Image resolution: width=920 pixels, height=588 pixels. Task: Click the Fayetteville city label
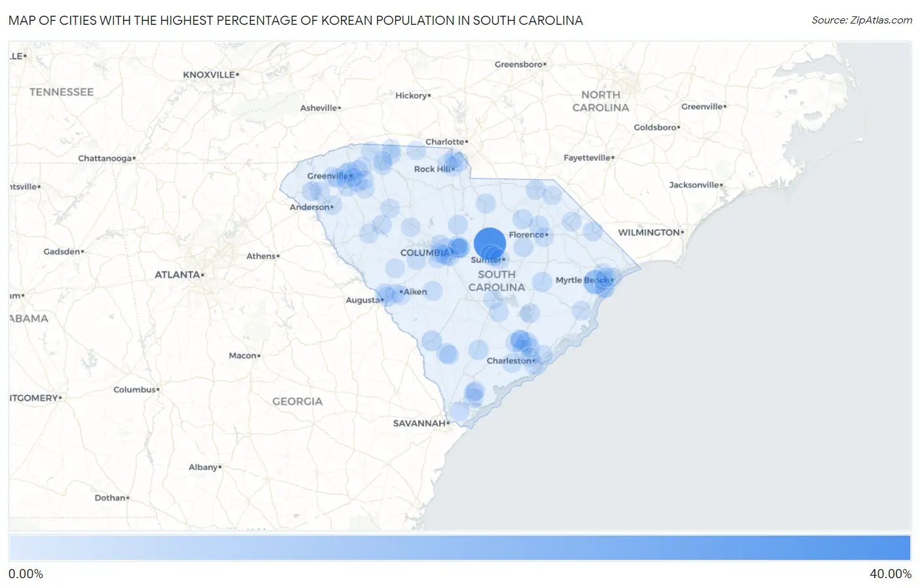click(587, 158)
